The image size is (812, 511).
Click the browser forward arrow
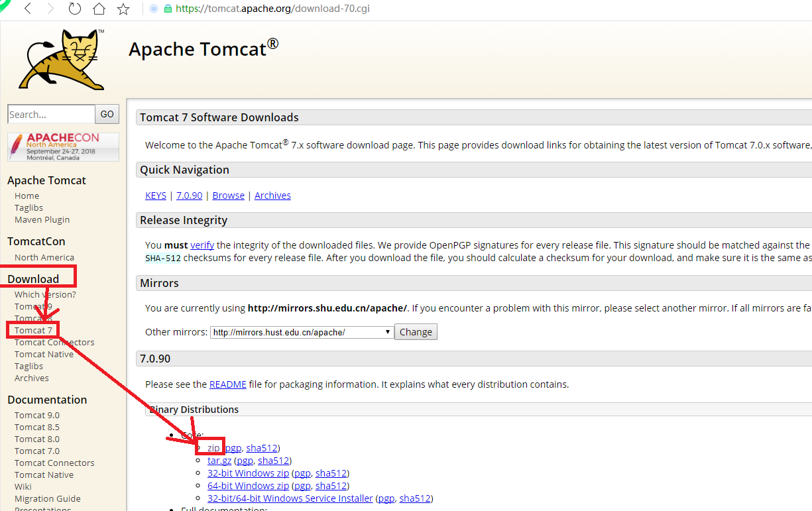51,9
